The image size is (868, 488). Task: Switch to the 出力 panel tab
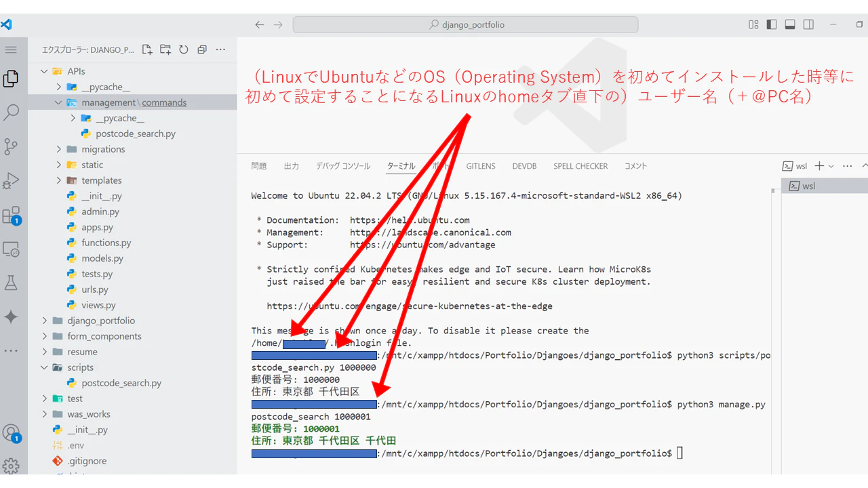[292, 166]
